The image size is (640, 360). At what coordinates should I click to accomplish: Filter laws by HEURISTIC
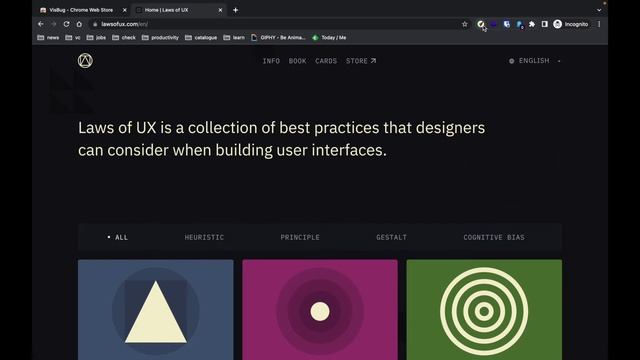[x=204, y=237]
